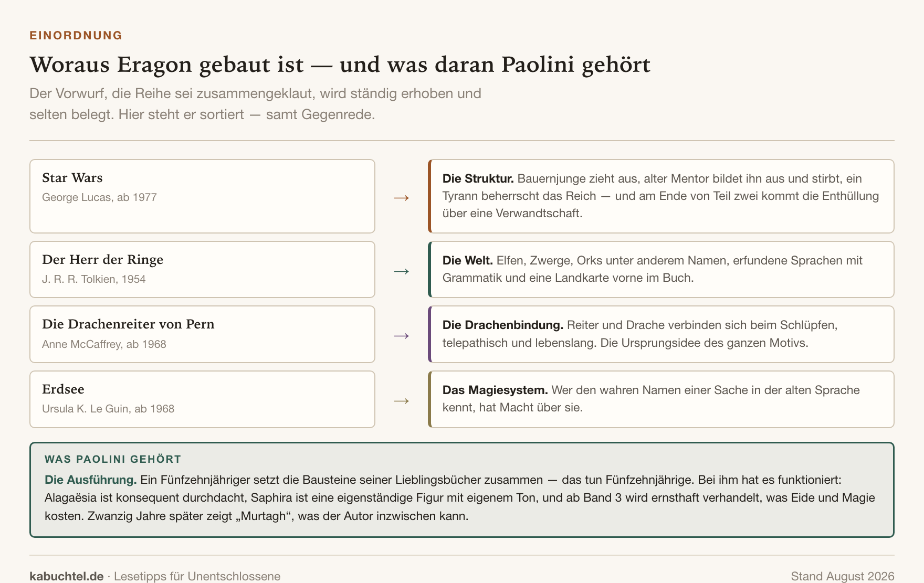Click the line Tyrann beherrscht das Reich
This screenshot has width=924, height=583.
pos(661,196)
